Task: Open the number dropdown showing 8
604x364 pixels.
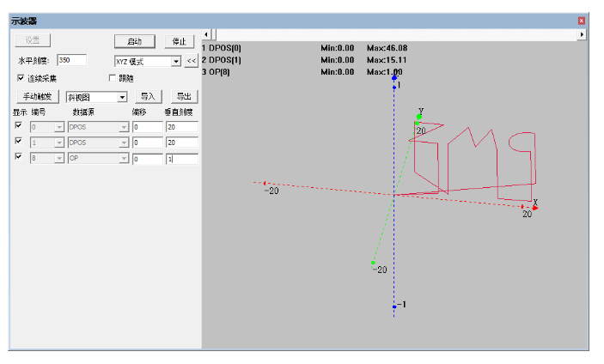Action: pos(59,158)
